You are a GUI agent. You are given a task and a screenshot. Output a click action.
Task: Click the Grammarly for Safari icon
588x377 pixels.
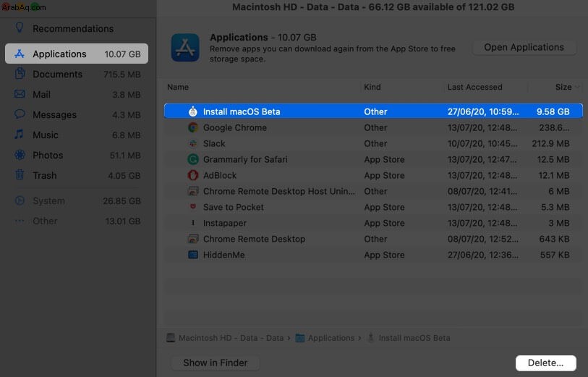[x=193, y=159]
